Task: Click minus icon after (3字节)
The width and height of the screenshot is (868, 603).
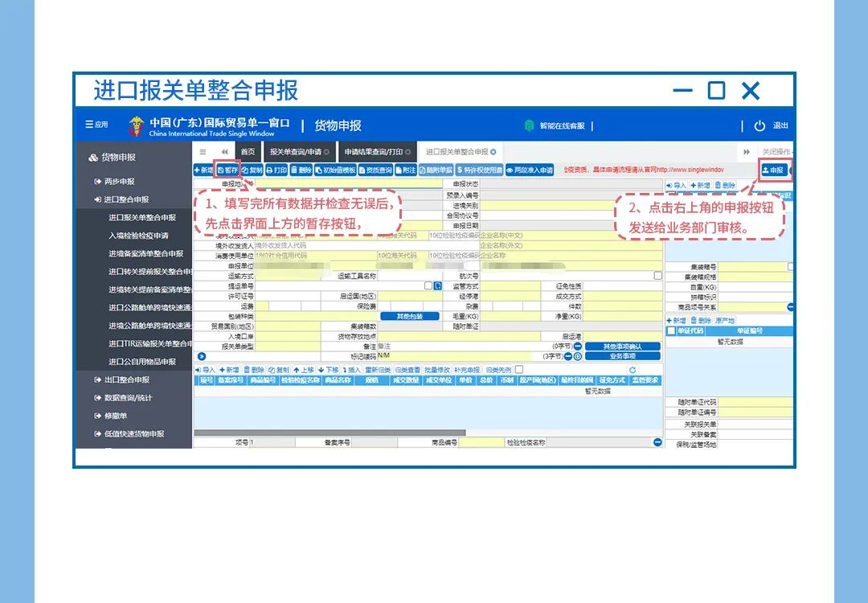Action: point(568,356)
